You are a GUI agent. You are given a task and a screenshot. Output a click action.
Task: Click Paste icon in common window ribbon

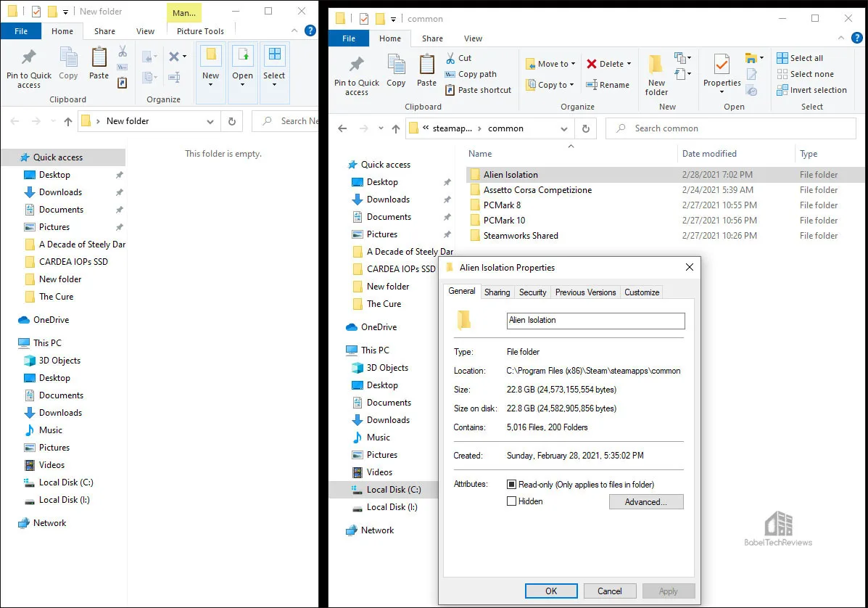pyautogui.click(x=426, y=71)
